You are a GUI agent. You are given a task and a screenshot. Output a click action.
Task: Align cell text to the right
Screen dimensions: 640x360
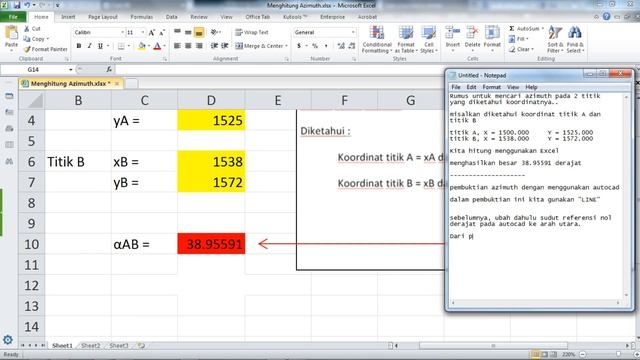pos(199,46)
